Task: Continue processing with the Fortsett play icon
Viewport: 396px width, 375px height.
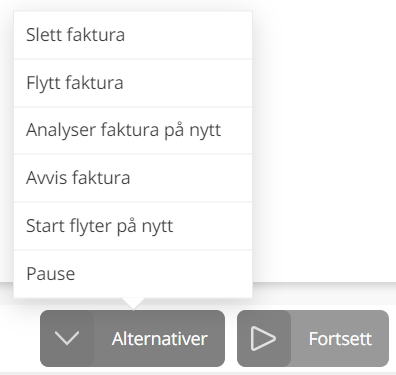Action: click(x=263, y=338)
